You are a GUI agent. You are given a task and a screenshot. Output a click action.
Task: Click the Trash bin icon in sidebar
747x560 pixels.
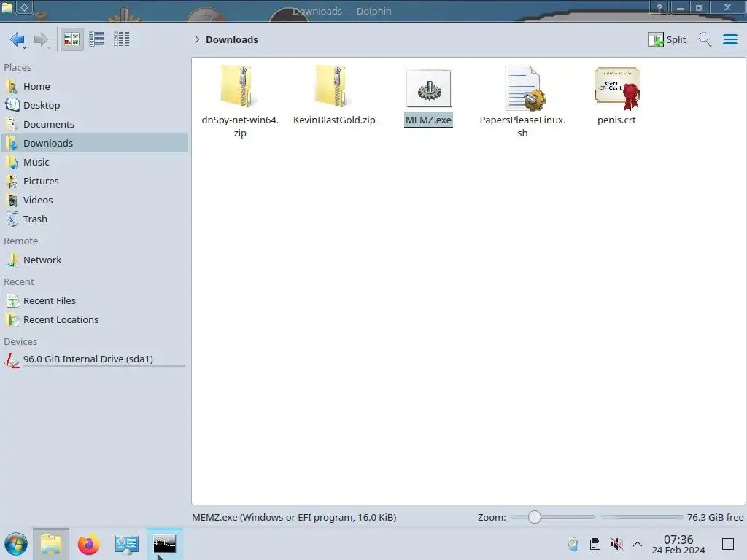pyautogui.click(x=12, y=219)
